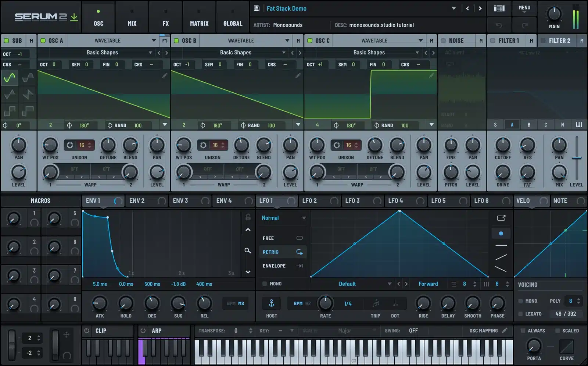Click the ENV 1 lock icon
588x366 pixels.
248,217
